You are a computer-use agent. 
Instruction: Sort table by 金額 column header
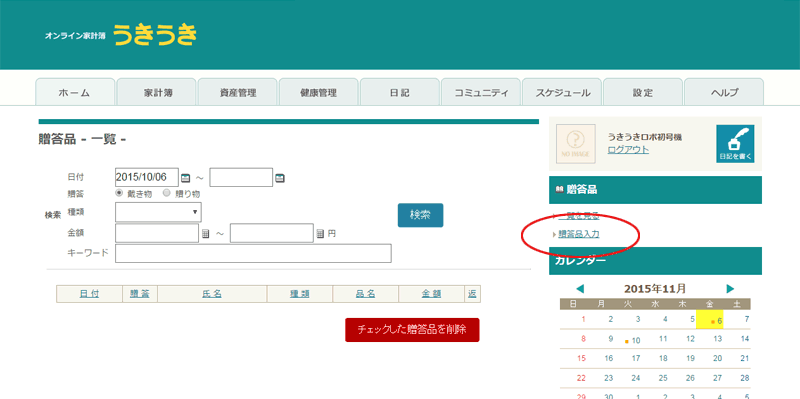point(432,294)
